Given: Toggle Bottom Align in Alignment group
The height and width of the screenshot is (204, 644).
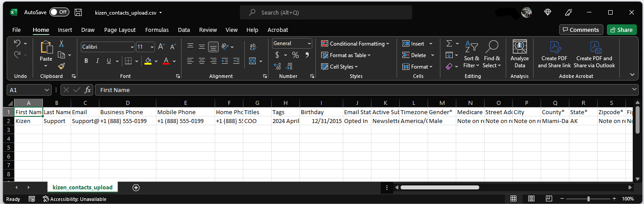Looking at the screenshot, I should click(213, 46).
